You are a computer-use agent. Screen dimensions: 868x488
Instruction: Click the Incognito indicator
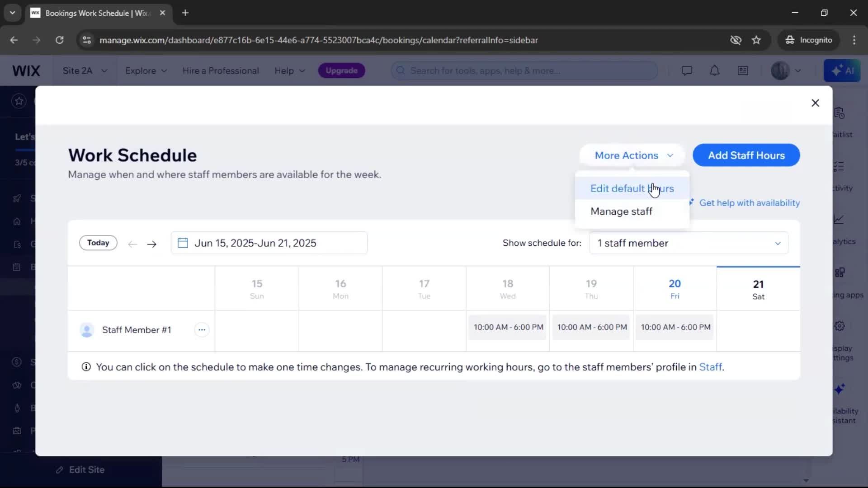[808, 40]
